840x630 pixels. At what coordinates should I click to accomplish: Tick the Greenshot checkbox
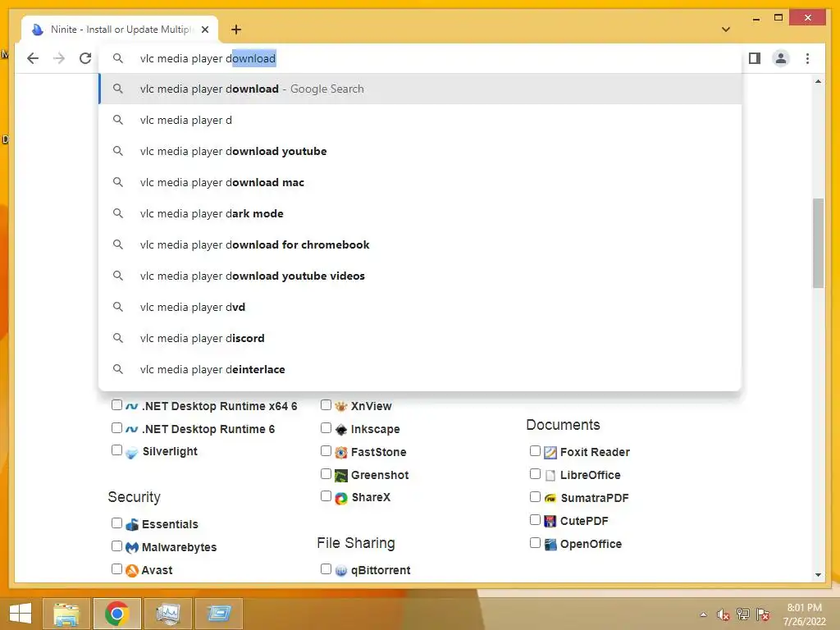point(326,474)
